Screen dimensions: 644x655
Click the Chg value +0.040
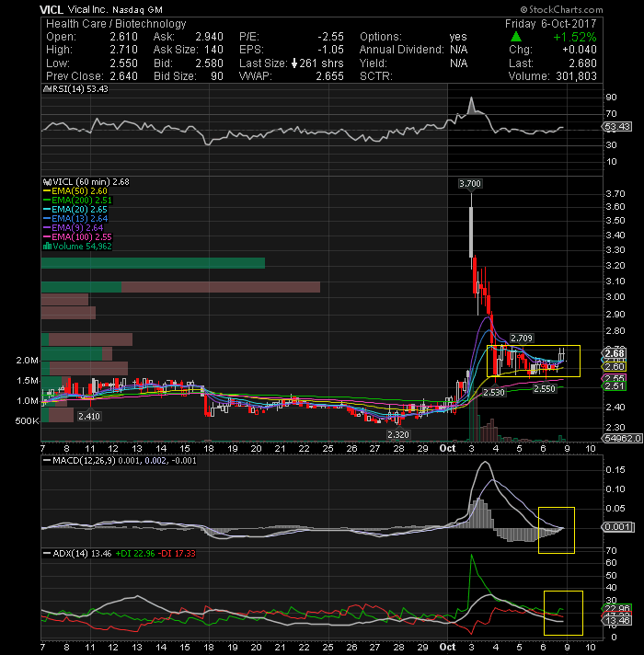(x=580, y=50)
